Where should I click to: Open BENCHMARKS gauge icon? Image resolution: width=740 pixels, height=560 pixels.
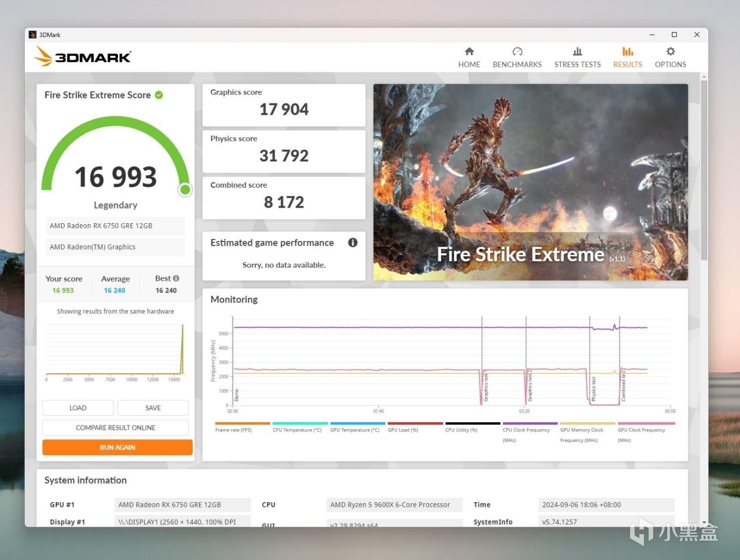click(517, 51)
